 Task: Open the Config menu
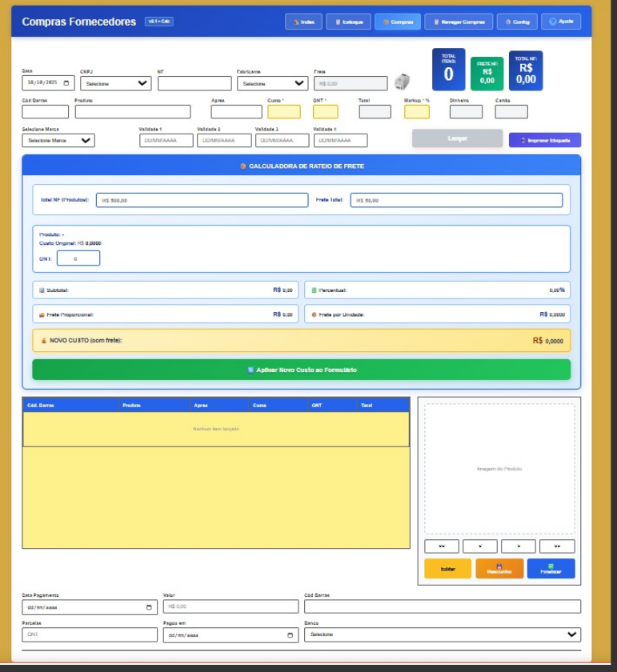pos(517,22)
